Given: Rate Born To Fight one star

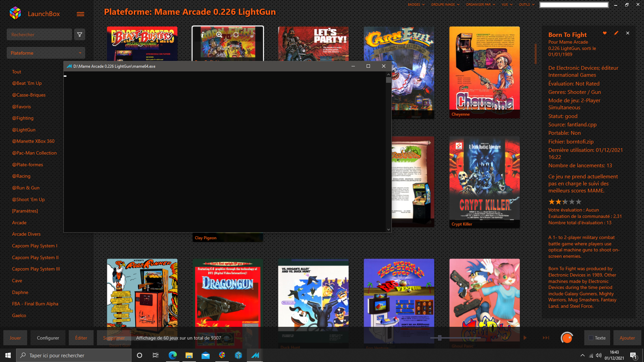Looking at the screenshot, I should 551,202.
